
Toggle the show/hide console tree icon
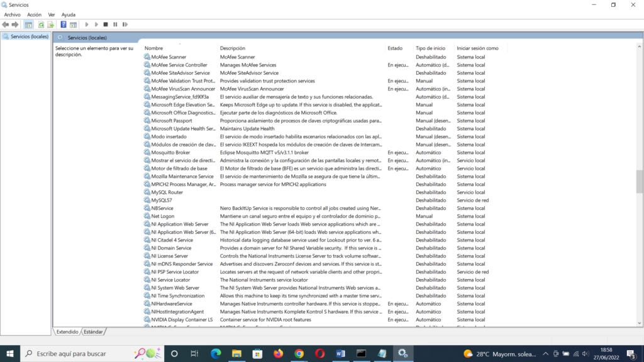pyautogui.click(x=28, y=25)
